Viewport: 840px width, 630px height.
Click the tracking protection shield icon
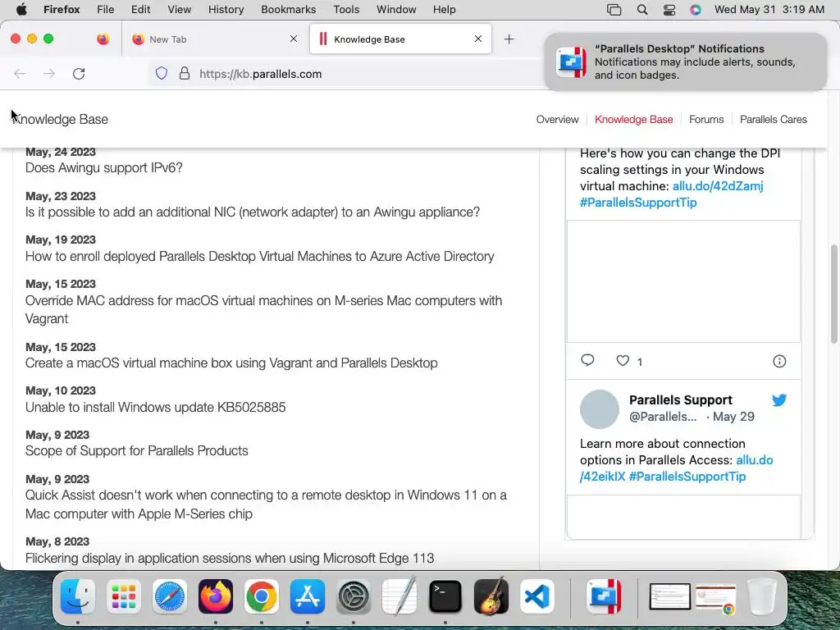[x=162, y=73]
